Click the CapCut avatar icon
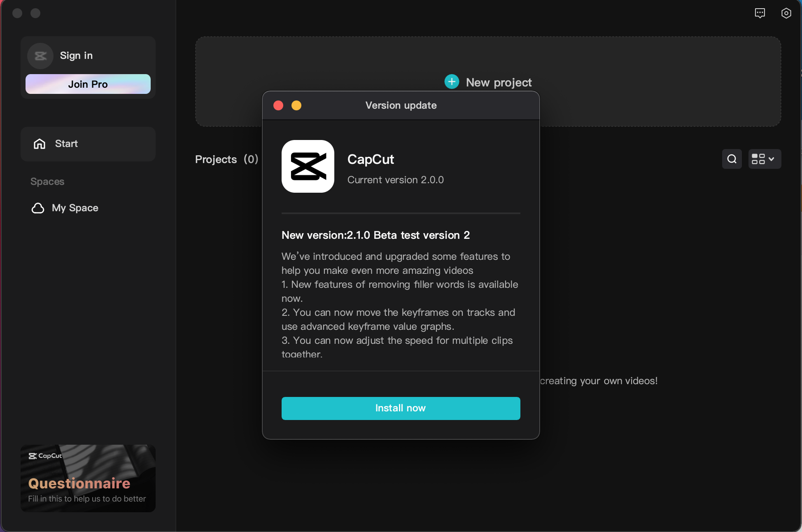This screenshot has width=802, height=532. [x=40, y=56]
